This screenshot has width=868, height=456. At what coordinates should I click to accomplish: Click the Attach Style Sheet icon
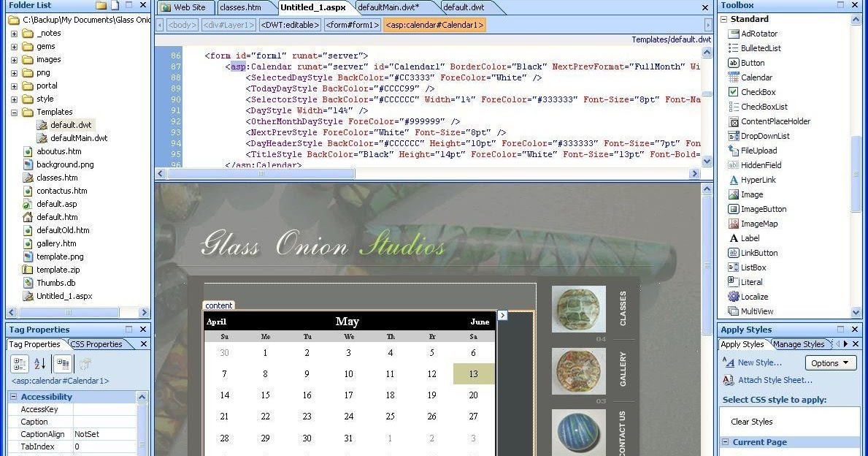727,379
